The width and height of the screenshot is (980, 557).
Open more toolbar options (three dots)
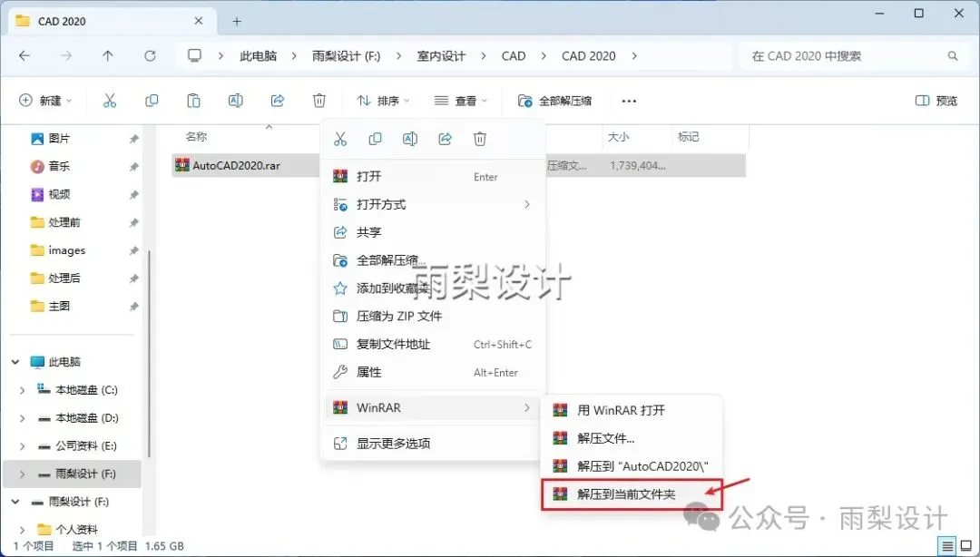click(x=629, y=101)
